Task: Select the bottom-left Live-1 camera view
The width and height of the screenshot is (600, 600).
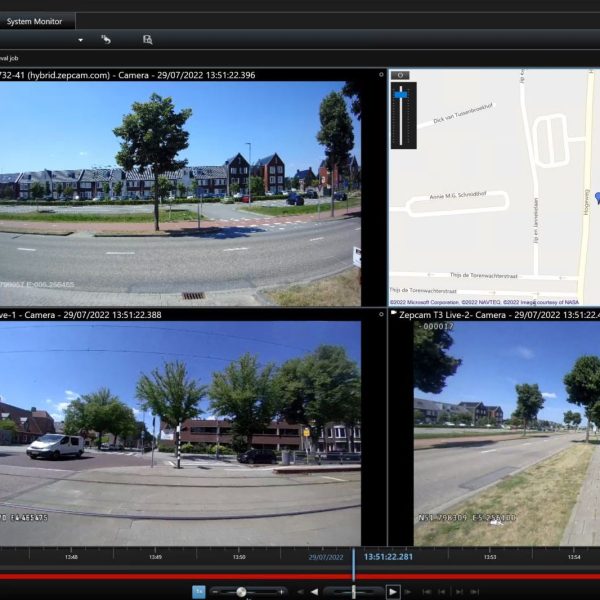Action: [180, 432]
